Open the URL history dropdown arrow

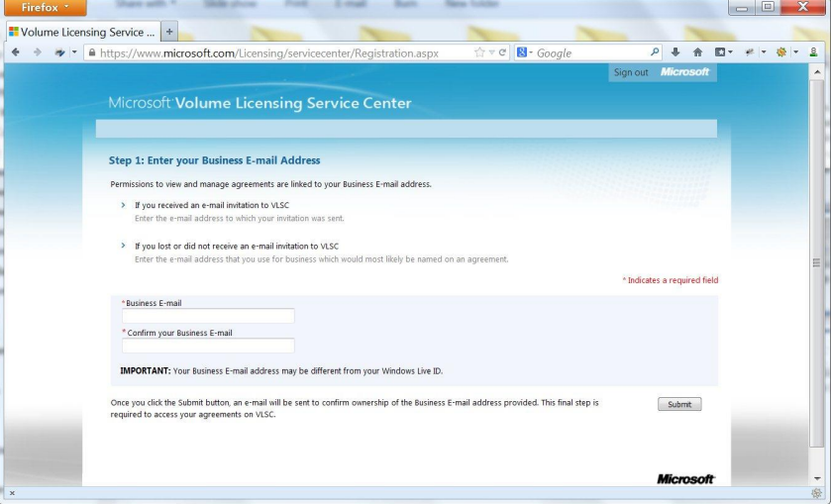click(x=492, y=52)
